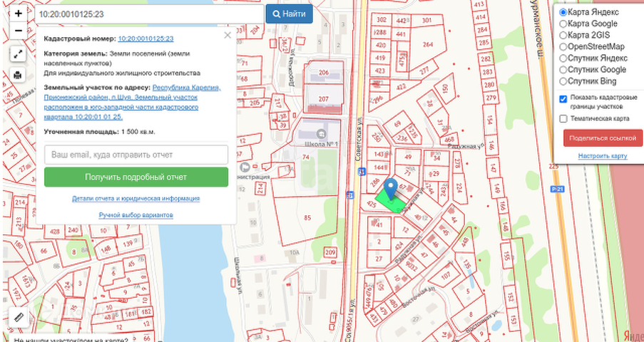This screenshot has width=644, height=342.
Task: Close the parcel info popup
Action: (x=228, y=36)
